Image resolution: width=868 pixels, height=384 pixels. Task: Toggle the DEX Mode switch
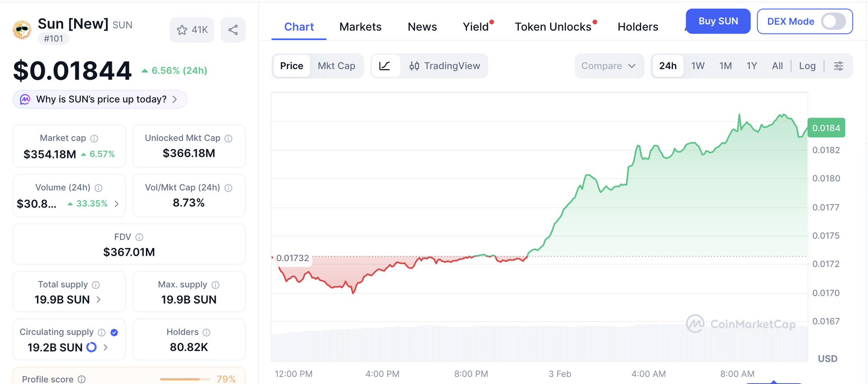click(833, 21)
